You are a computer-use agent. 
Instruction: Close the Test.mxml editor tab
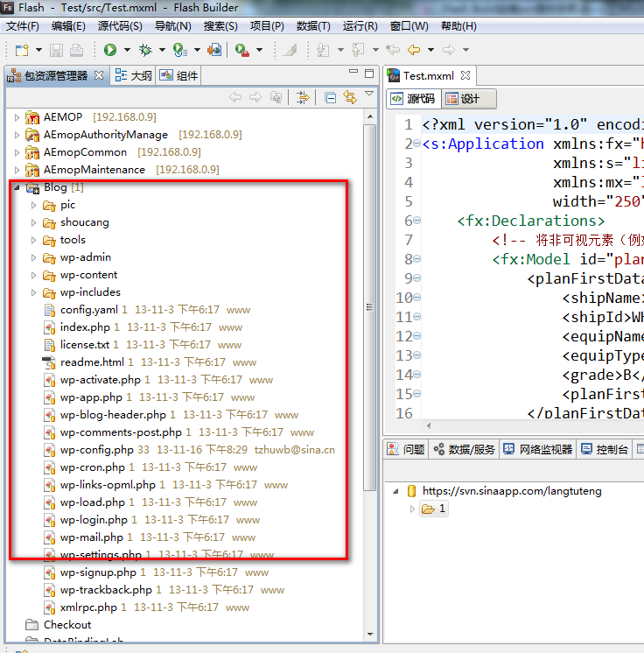tap(465, 76)
